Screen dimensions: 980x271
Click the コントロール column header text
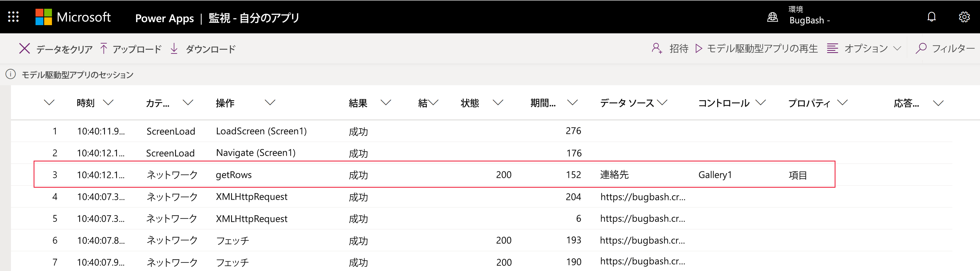tap(723, 103)
